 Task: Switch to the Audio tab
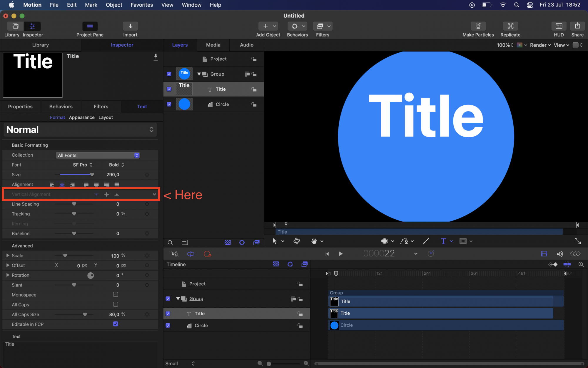(247, 45)
